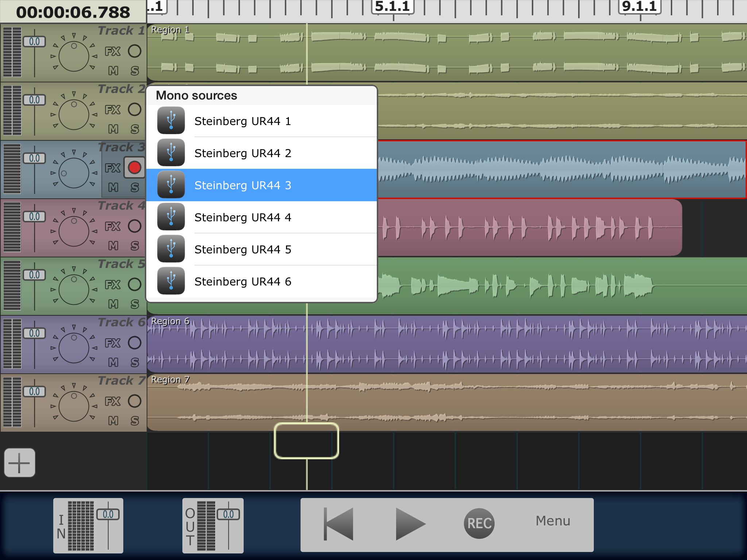The height and width of the screenshot is (560, 747).
Task: Arm Track 6 for recording
Action: point(135,343)
